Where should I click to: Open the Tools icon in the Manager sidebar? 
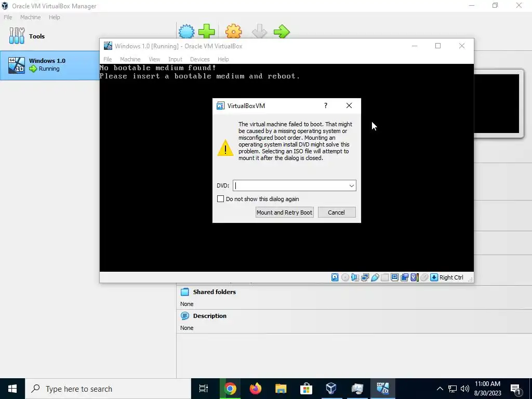pyautogui.click(x=17, y=36)
